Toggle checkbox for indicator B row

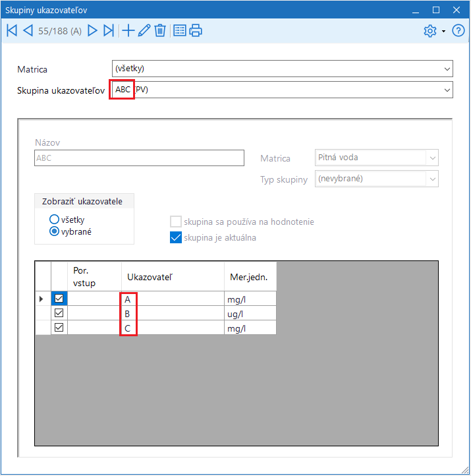pyautogui.click(x=59, y=313)
